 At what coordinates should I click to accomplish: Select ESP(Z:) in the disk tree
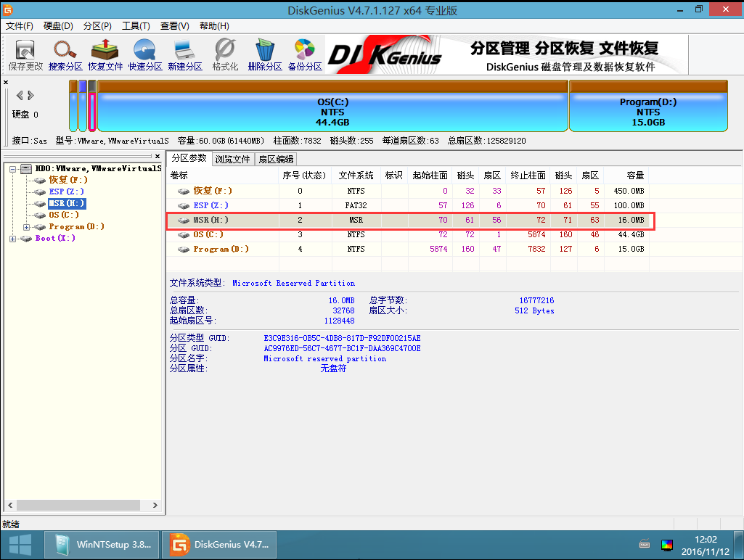(x=67, y=192)
